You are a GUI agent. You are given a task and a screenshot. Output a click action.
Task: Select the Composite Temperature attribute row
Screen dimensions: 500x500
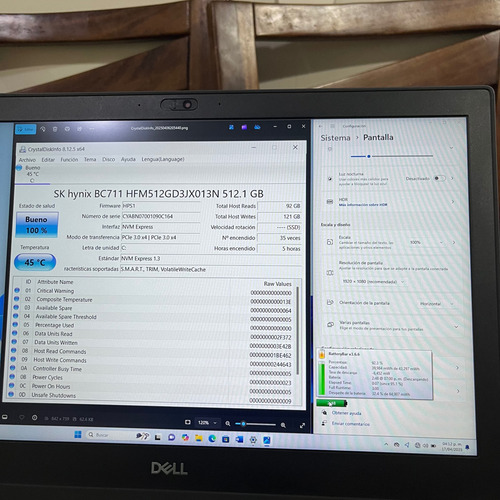(154, 300)
